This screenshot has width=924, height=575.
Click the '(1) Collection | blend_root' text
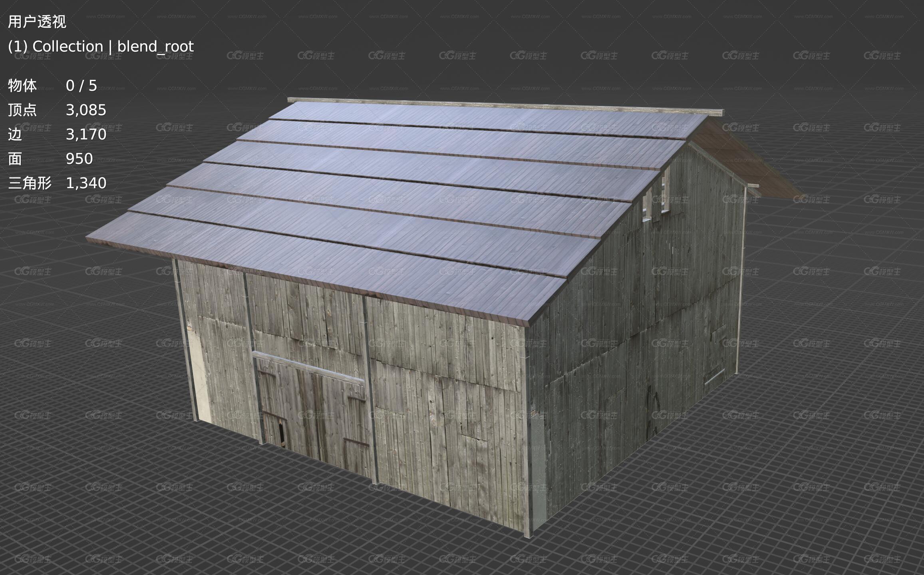(101, 47)
